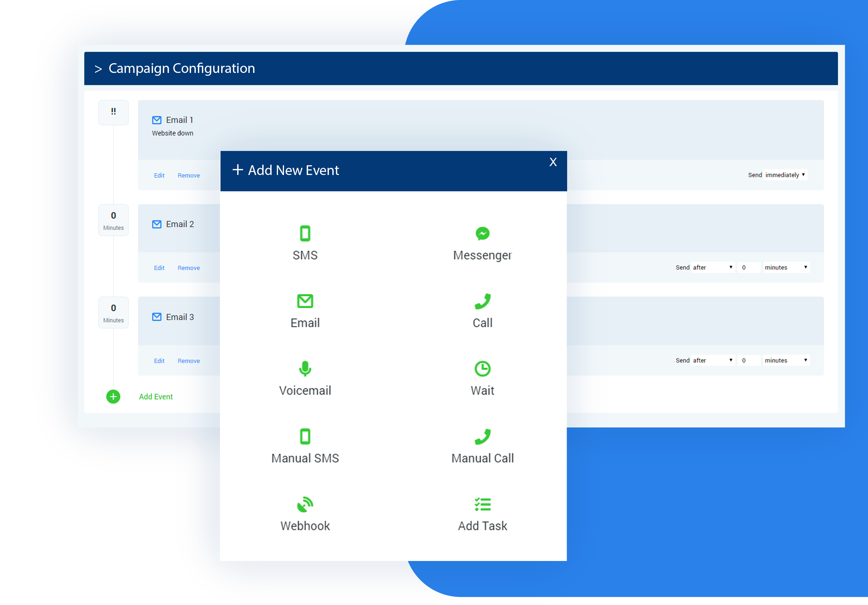Click the Email 1 envelope icon
The height and width of the screenshot is (605, 868).
tap(156, 120)
